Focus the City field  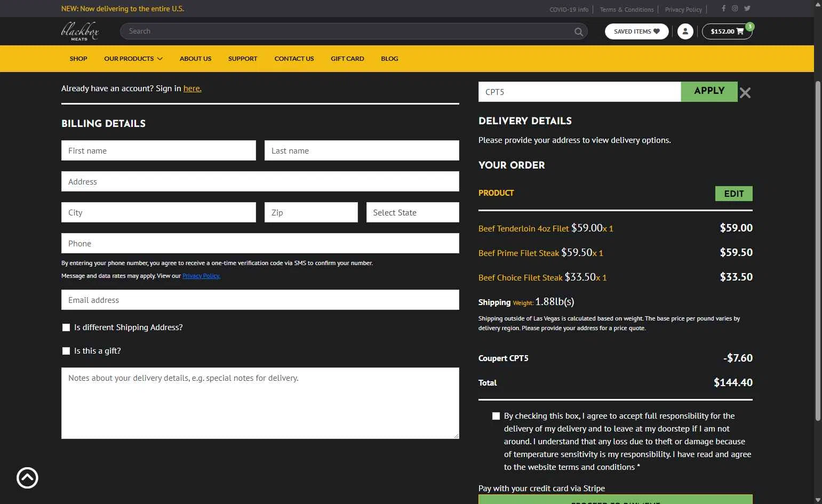(158, 212)
